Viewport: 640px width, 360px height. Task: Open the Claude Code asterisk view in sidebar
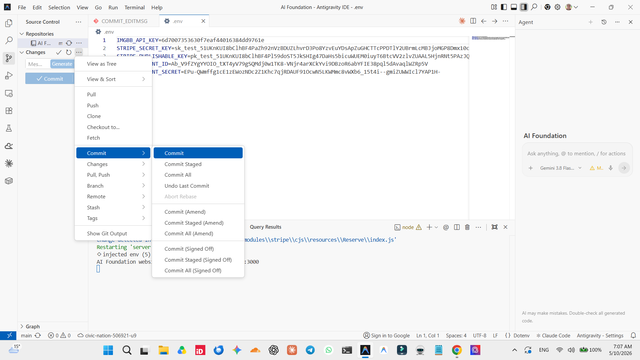click(9, 163)
